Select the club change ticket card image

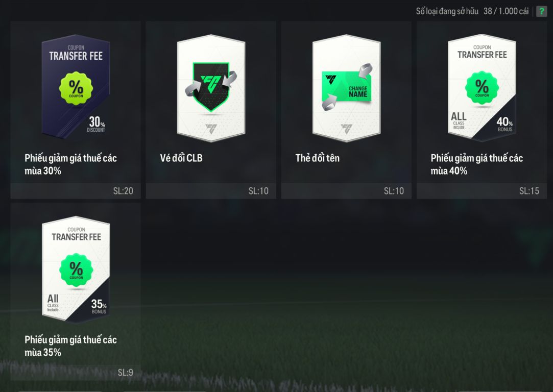211,88
